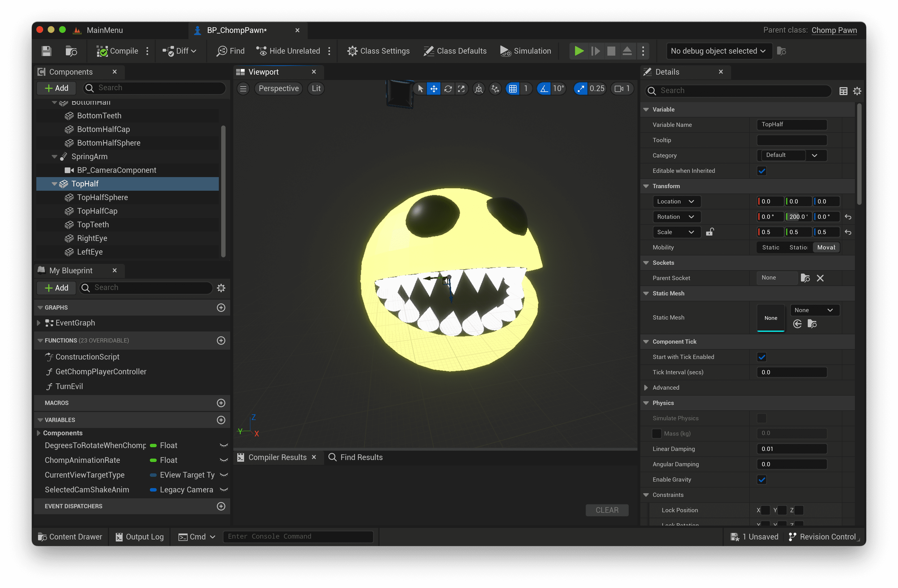Image resolution: width=898 pixels, height=588 pixels.
Task: Click the Tick Interval input field
Action: pyautogui.click(x=791, y=372)
